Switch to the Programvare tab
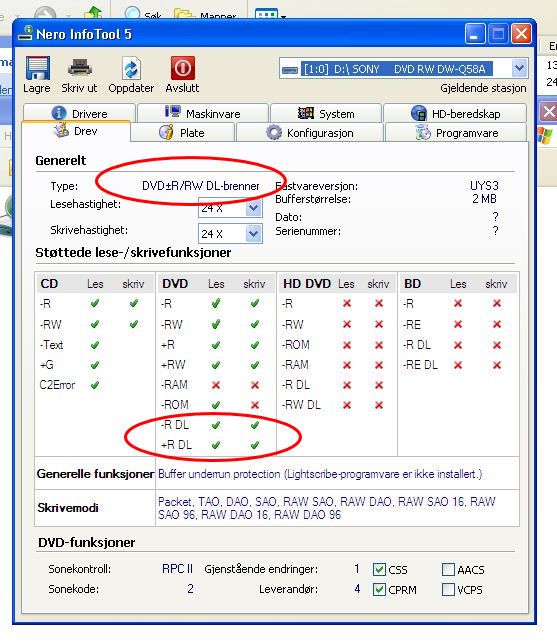Image resolution: width=557 pixels, height=643 pixels. (456, 132)
